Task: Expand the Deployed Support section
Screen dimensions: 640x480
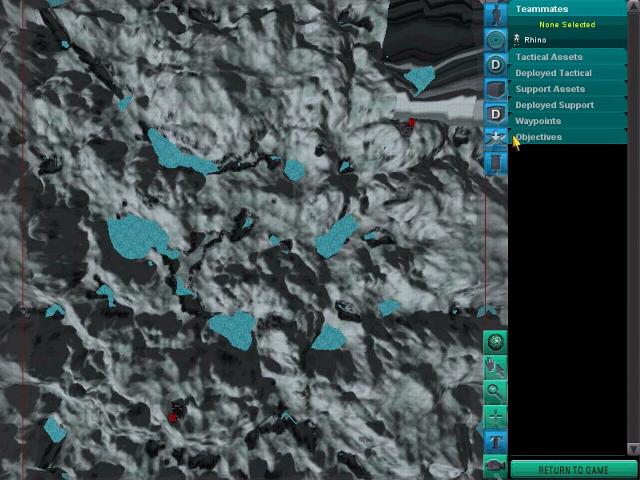Action: (568, 105)
